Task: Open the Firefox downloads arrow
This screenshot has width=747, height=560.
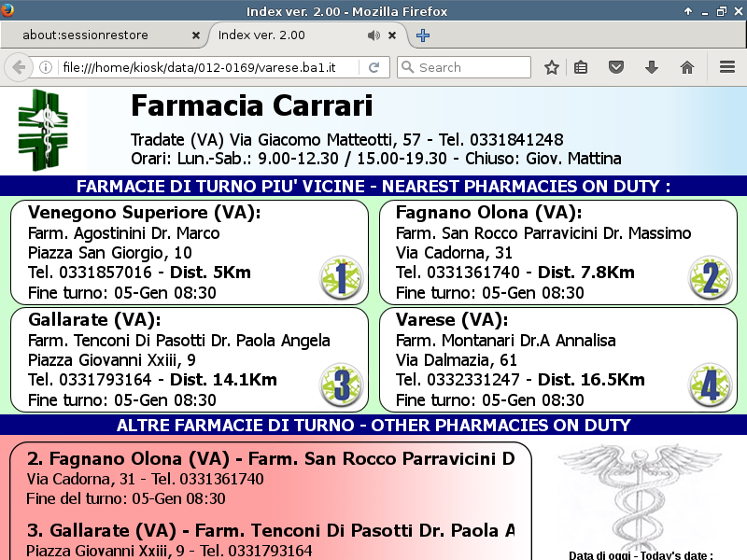Action: click(x=652, y=67)
